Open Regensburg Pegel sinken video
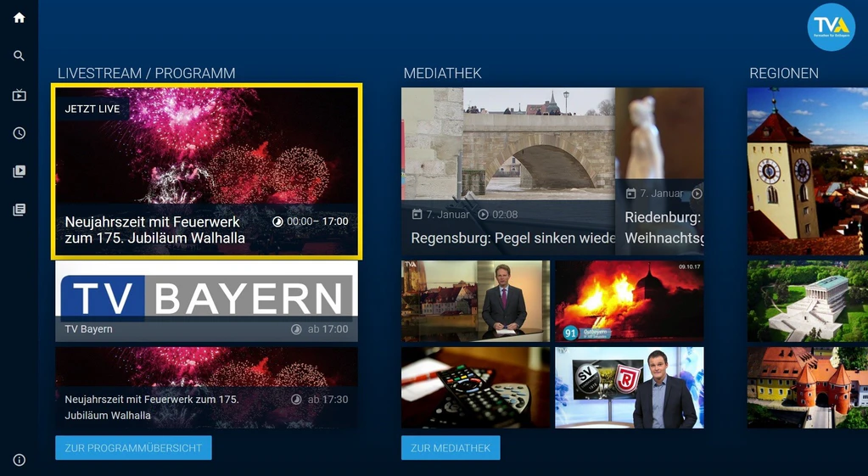Image resolution: width=868 pixels, height=476 pixels. coord(508,171)
